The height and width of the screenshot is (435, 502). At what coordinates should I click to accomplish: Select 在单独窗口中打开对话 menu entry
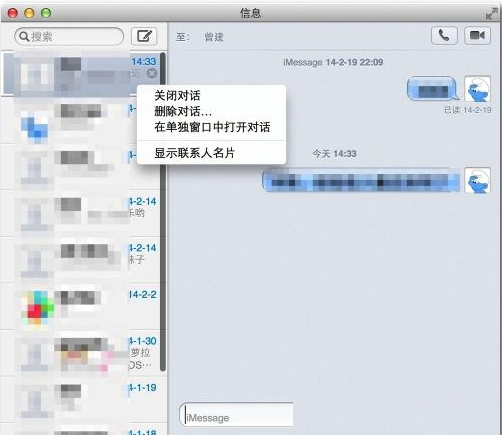211,127
